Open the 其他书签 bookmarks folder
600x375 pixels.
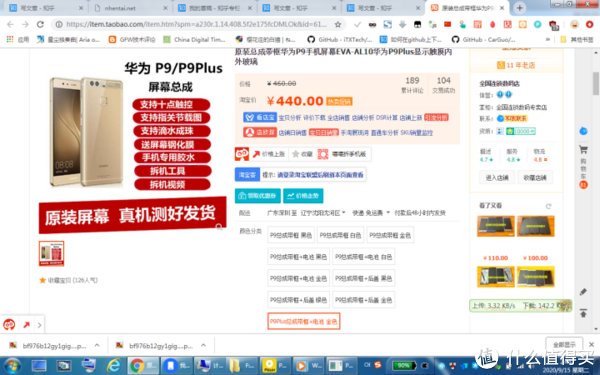577,39
